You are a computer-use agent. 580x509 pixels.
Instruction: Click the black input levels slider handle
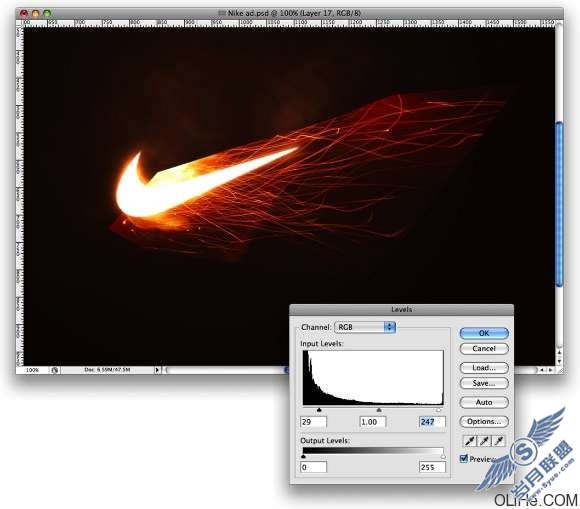tap(319, 410)
